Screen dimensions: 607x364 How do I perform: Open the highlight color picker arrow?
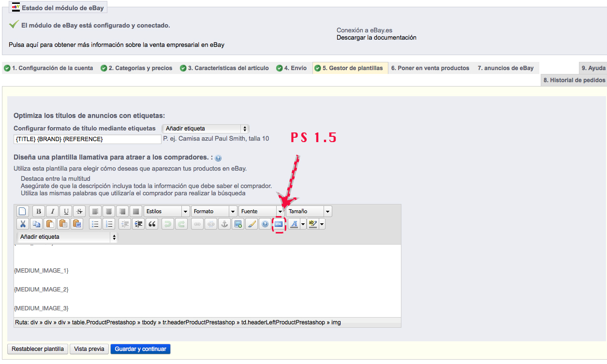click(x=322, y=224)
